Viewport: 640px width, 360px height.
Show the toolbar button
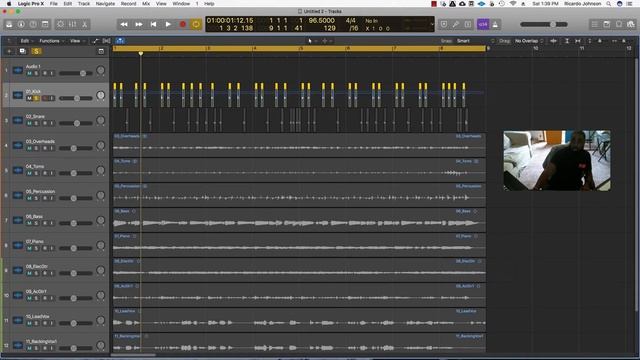coord(45,24)
